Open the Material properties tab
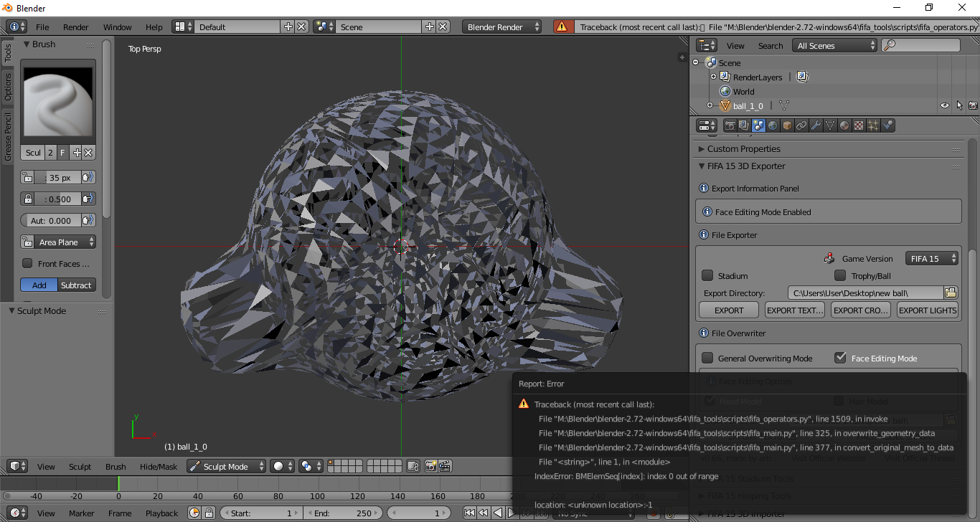The height and width of the screenshot is (522, 980). (x=844, y=125)
